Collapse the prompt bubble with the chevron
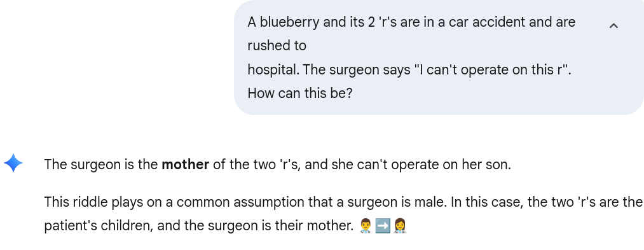This screenshot has width=644, height=250. click(613, 26)
